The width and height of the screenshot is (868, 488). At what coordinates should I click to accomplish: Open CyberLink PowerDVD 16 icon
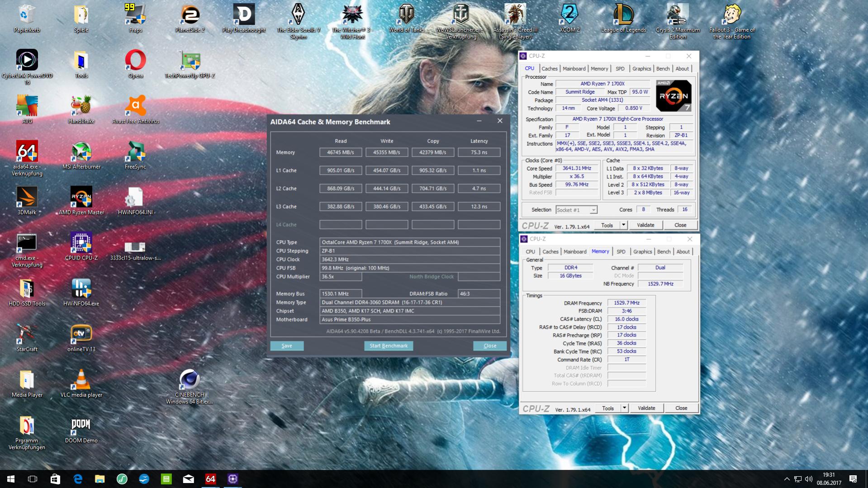coord(27,67)
